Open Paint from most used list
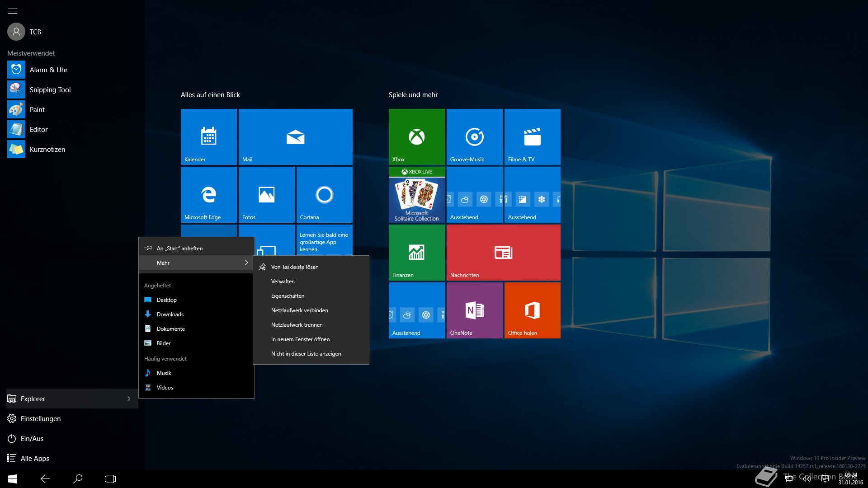The image size is (868, 488). click(x=72, y=109)
